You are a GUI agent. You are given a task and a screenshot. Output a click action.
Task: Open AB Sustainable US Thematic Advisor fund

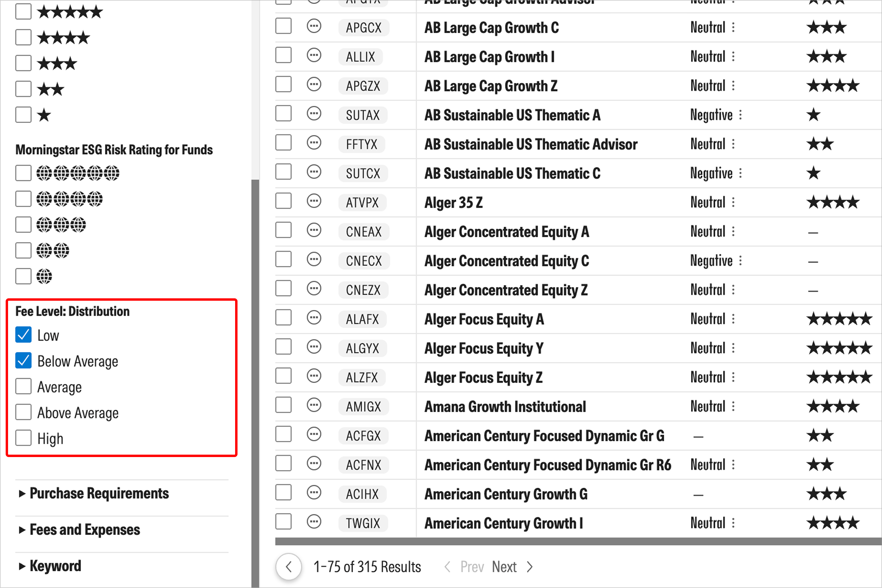coord(531,144)
